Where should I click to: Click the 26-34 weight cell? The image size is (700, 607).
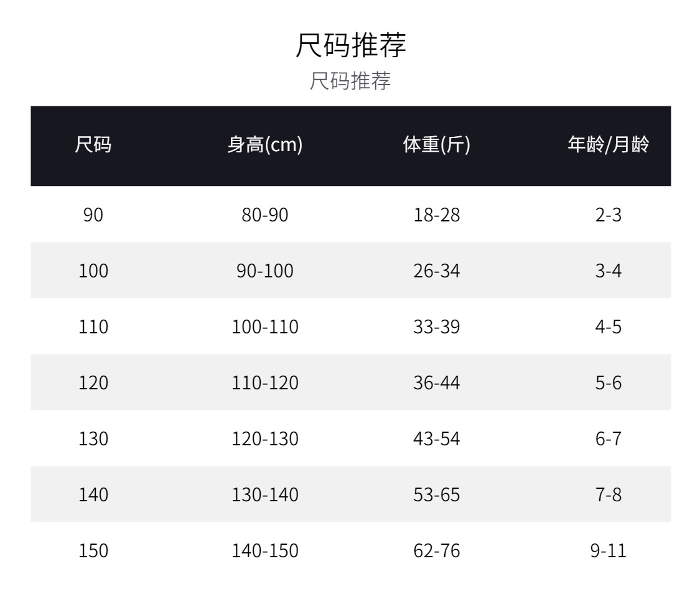click(437, 271)
